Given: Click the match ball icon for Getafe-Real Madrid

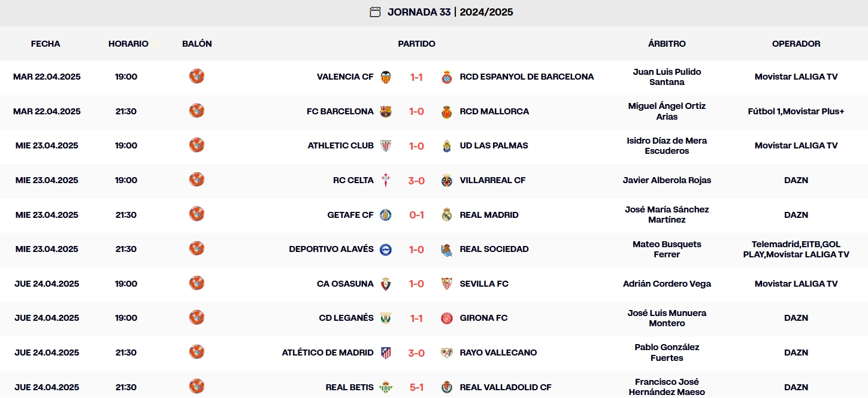Looking at the screenshot, I should click(196, 214).
